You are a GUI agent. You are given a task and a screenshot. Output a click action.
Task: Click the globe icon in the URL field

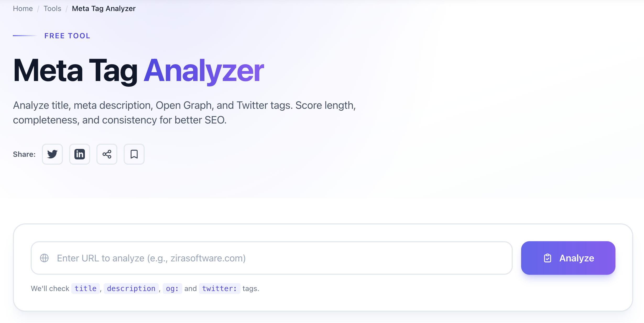[x=44, y=258]
